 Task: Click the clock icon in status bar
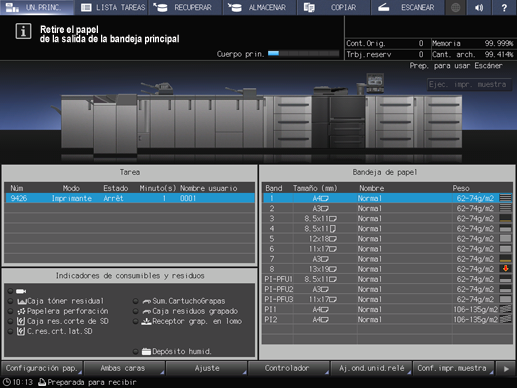pyautogui.click(x=7, y=382)
